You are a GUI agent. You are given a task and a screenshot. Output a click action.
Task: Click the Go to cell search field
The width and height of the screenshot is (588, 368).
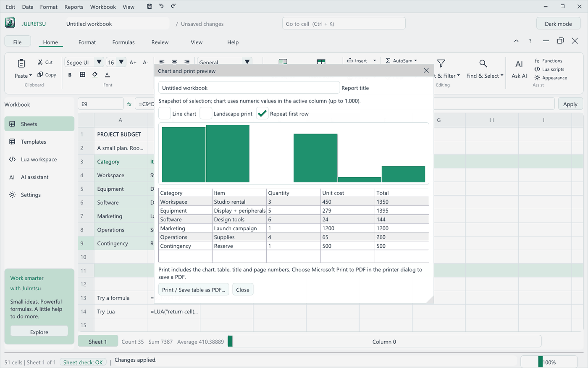point(344,24)
